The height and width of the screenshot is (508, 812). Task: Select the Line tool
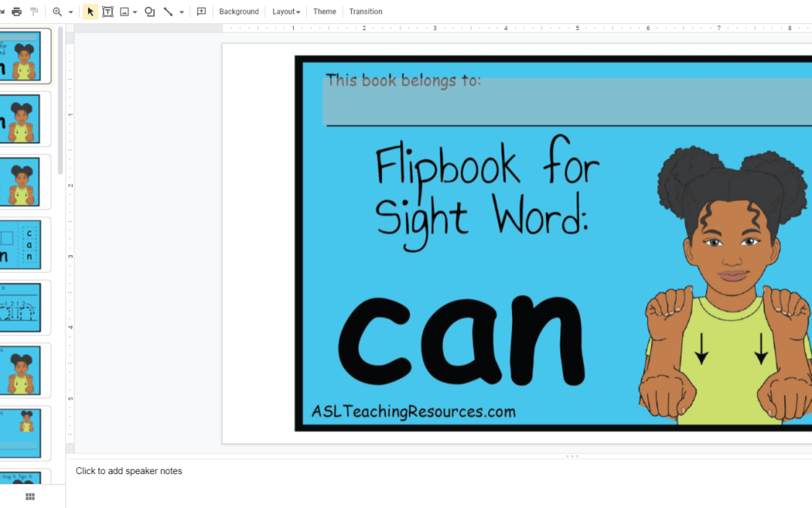168,11
